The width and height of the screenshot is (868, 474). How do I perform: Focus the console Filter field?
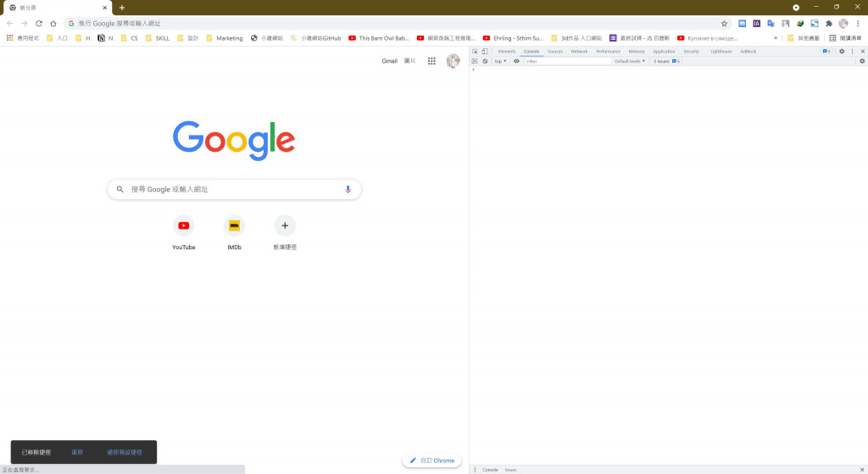[567, 61]
